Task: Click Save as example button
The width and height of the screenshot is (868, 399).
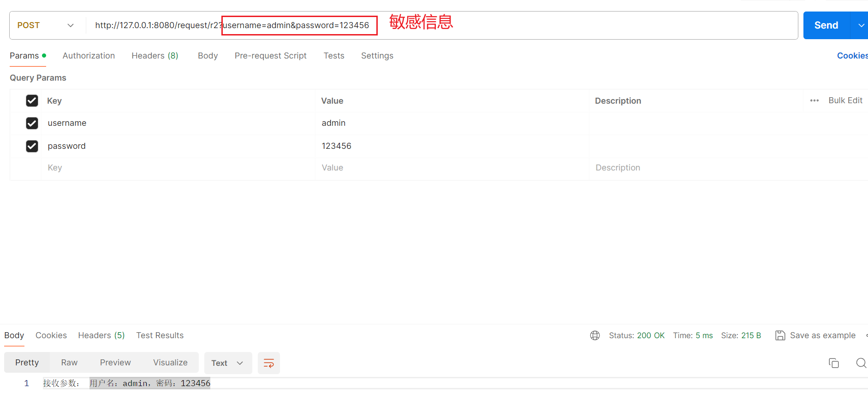Action: [815, 335]
